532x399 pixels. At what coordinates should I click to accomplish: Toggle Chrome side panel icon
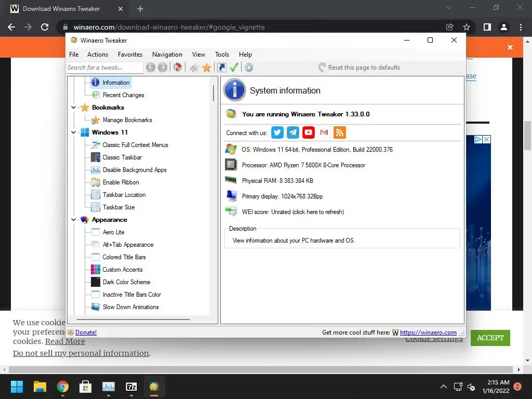pyautogui.click(x=487, y=27)
